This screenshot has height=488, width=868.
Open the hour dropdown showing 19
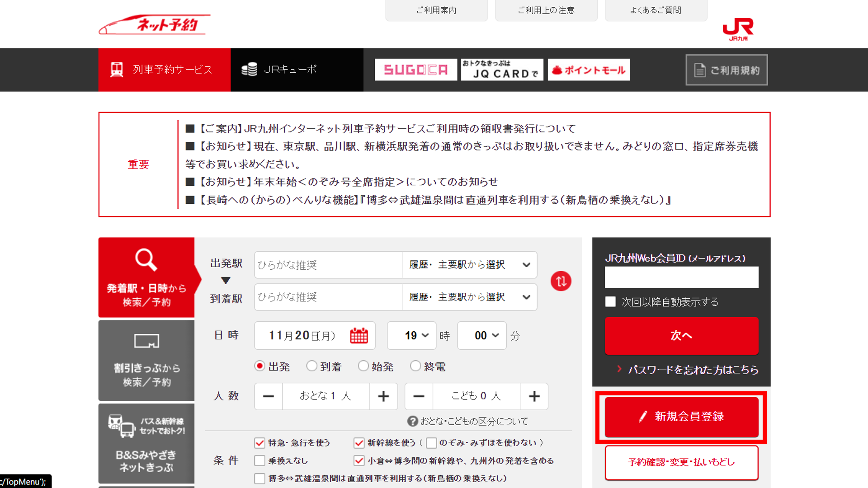[411, 336]
